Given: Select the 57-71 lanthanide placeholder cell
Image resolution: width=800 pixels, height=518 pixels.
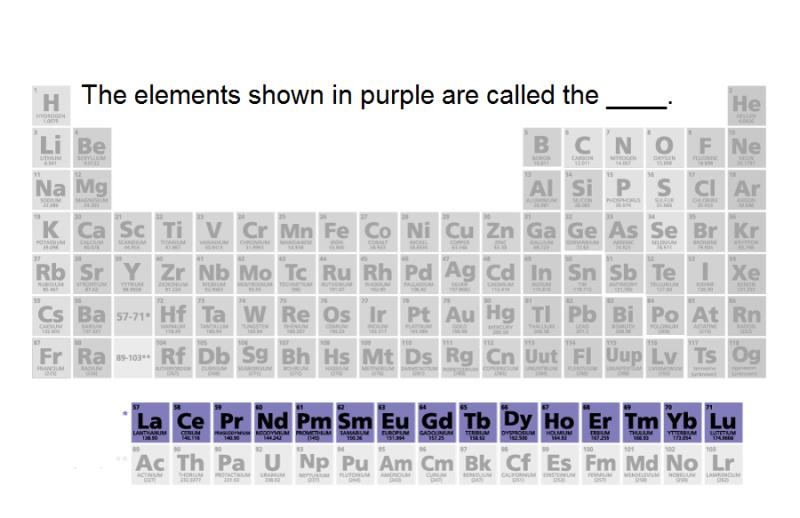Looking at the screenshot, I should 133,316.
